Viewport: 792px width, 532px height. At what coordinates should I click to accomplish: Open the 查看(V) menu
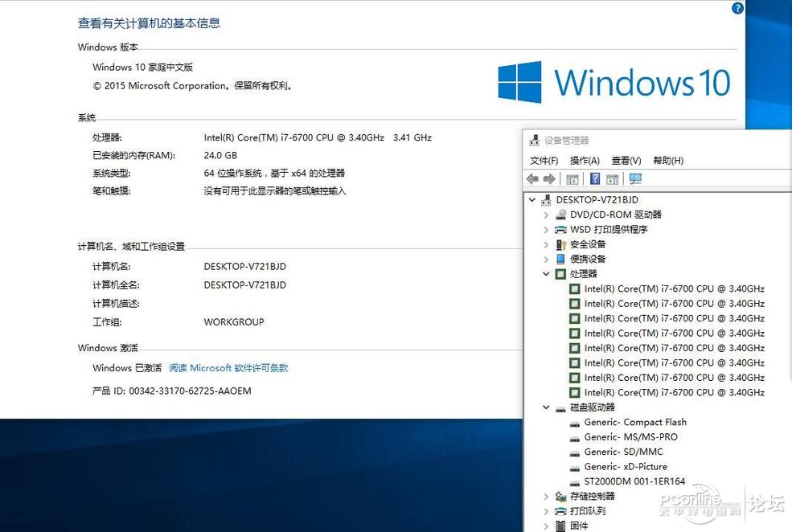626,161
